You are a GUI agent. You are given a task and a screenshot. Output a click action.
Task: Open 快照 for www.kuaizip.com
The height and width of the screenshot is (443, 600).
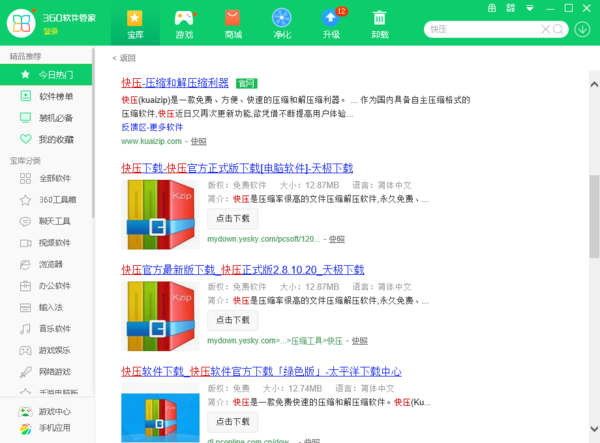199,142
